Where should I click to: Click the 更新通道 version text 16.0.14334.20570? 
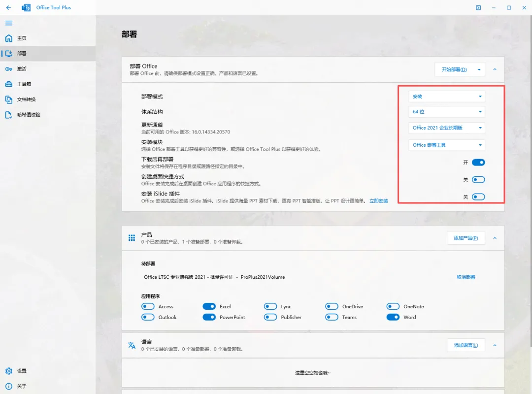click(x=211, y=131)
